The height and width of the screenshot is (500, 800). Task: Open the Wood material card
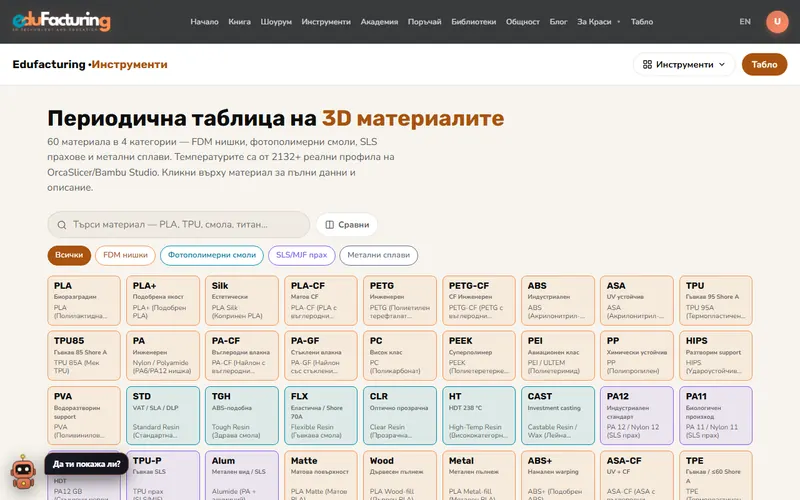coord(400,476)
